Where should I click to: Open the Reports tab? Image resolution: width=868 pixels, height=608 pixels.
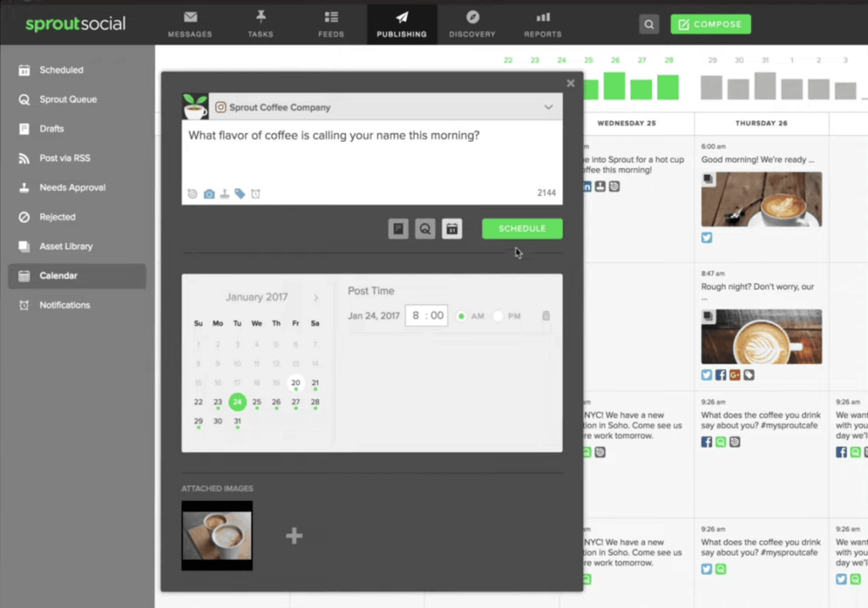pos(542,25)
